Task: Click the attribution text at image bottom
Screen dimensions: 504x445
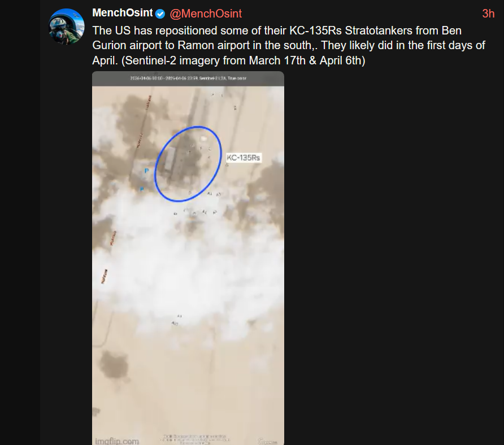Action: click(195, 439)
